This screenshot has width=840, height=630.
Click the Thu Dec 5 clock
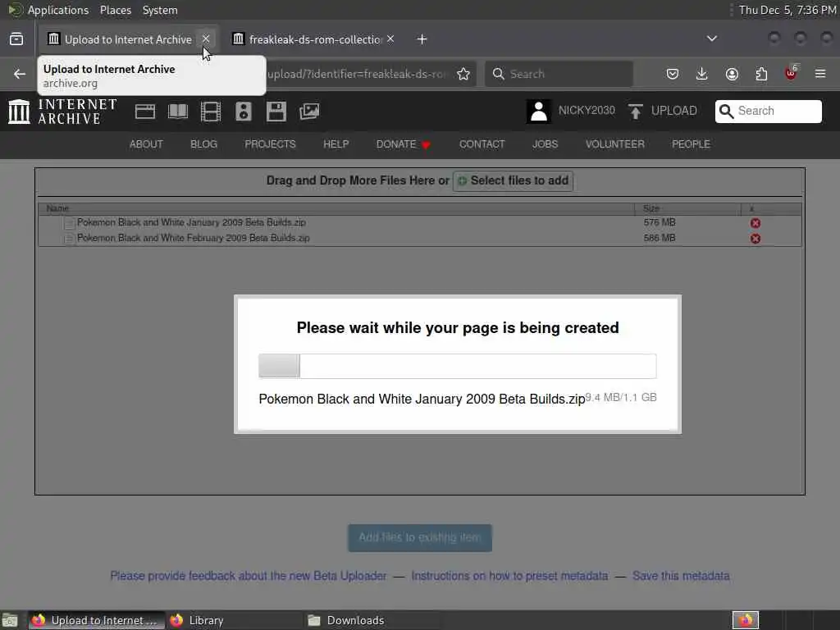tap(787, 10)
